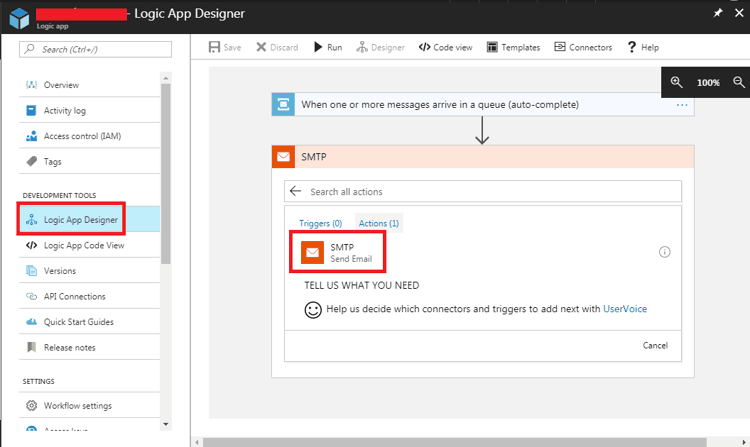Open Templates from the toolbar

click(x=513, y=47)
